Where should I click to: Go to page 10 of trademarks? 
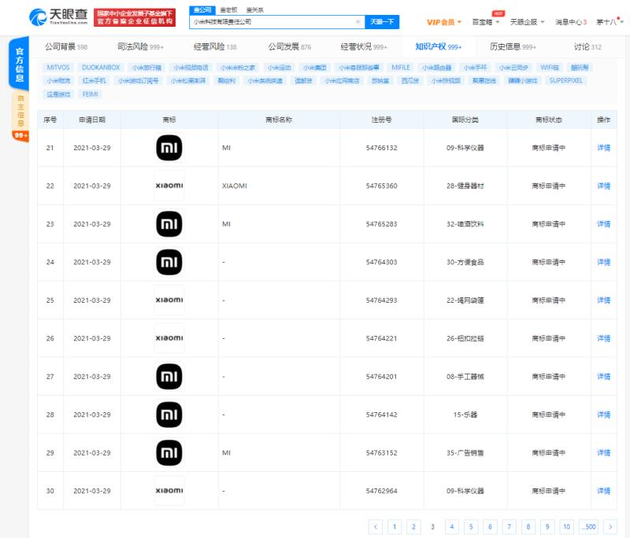[567, 527]
